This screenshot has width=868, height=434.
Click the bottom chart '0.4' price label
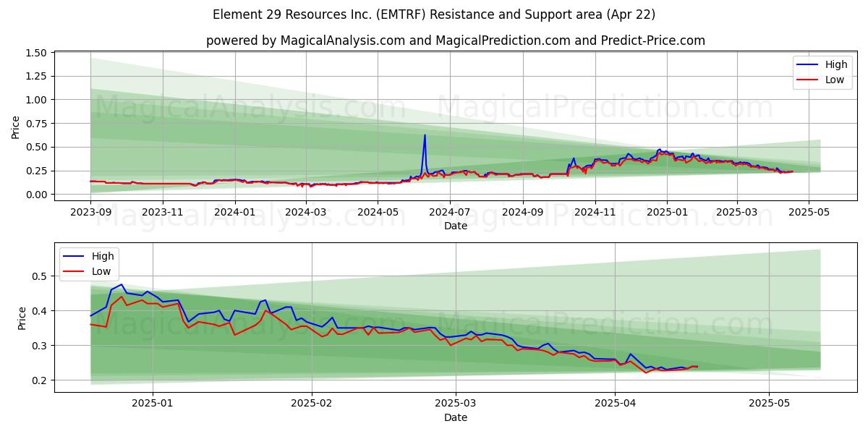38,311
